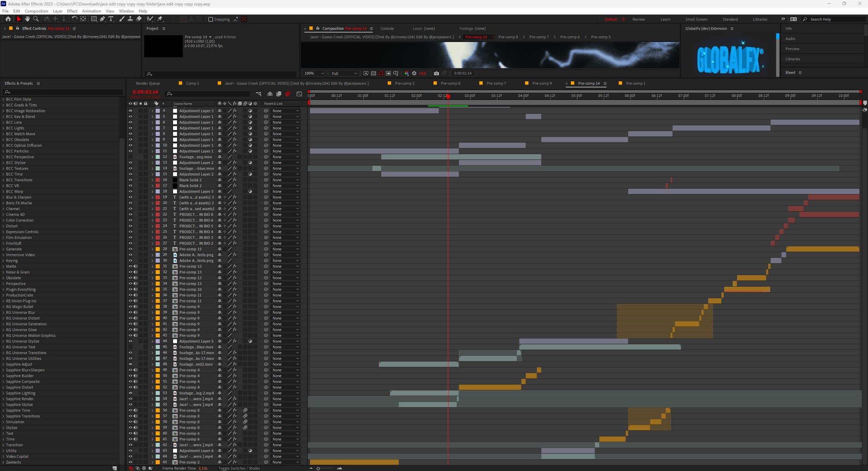The width and height of the screenshot is (868, 471).
Task: Open parent dropdown for layer 12 Footage...ang.mov
Action: [285, 157]
